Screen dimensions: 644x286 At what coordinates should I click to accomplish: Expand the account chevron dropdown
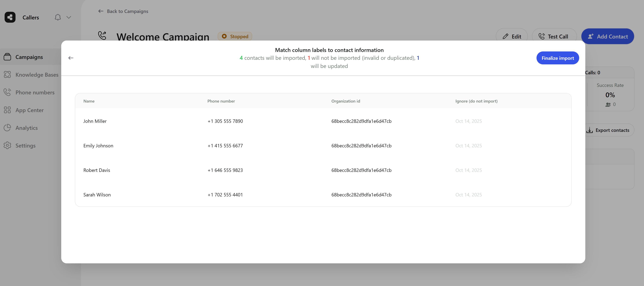tap(69, 17)
